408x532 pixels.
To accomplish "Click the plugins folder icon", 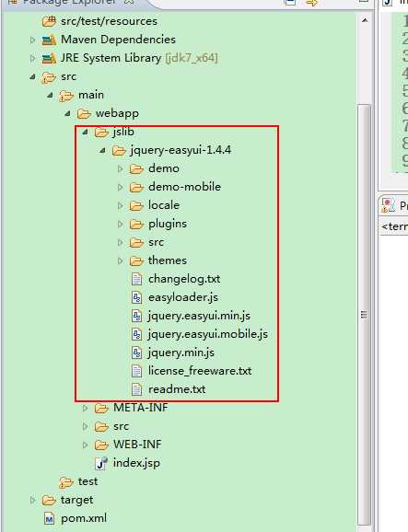I will [136, 224].
